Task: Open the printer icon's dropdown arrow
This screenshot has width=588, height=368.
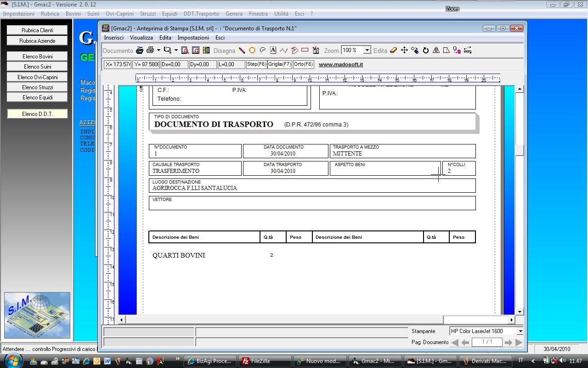Action: click(x=158, y=50)
